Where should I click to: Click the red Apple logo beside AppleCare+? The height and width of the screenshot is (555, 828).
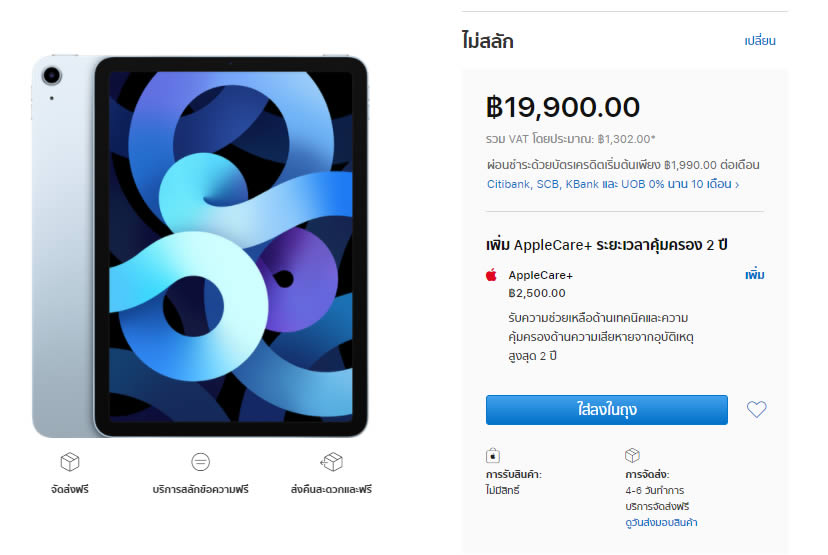(x=491, y=275)
